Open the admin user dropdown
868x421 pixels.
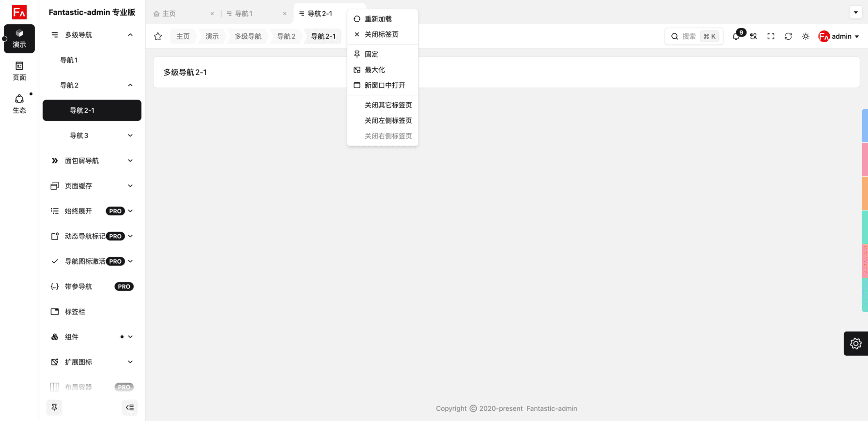pyautogui.click(x=839, y=36)
